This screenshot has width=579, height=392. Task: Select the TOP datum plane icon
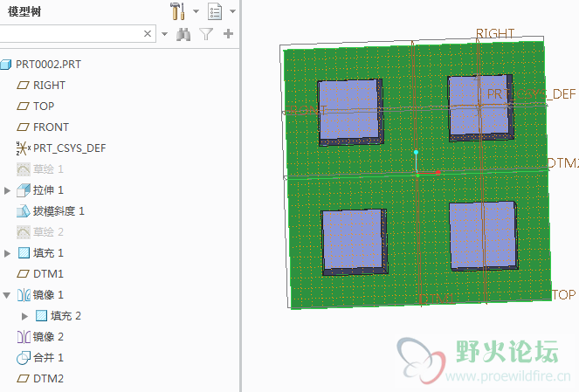coord(23,107)
